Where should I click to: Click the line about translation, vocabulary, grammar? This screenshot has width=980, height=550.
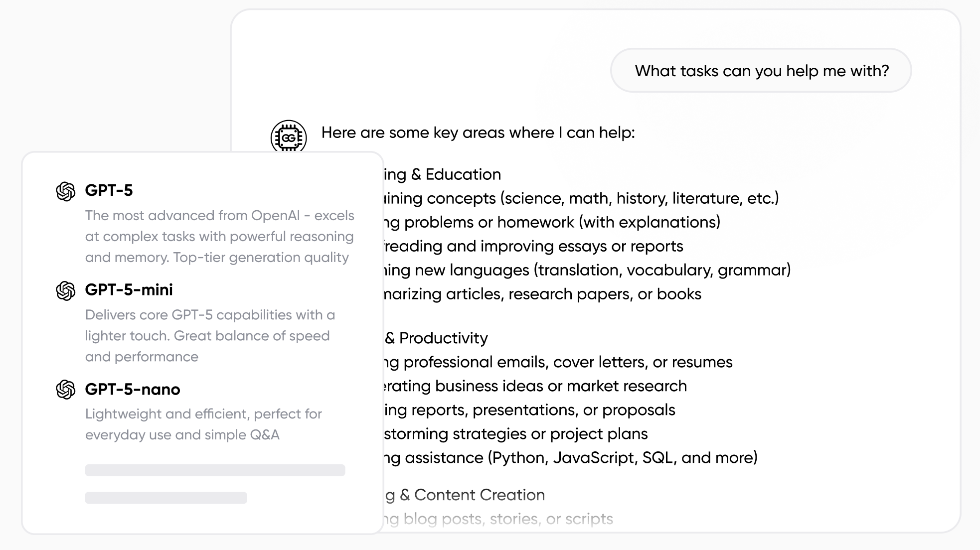click(x=587, y=270)
